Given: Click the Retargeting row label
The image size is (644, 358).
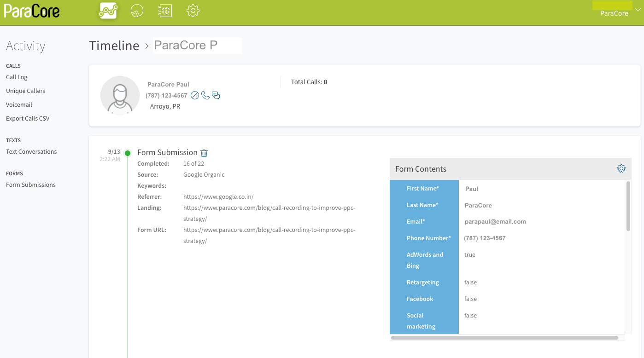Looking at the screenshot, I should tap(423, 283).
